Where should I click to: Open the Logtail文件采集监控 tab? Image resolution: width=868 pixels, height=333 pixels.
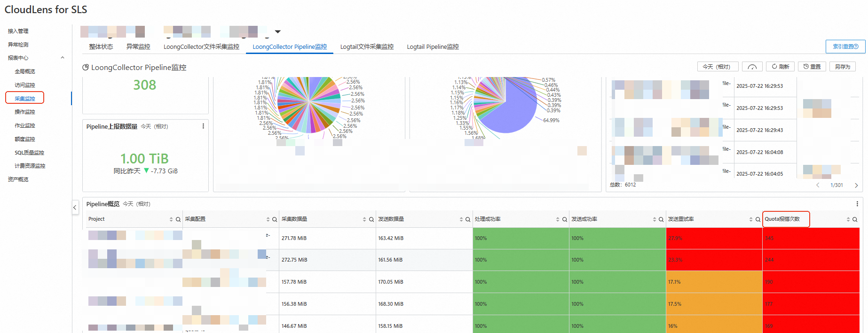click(x=367, y=47)
